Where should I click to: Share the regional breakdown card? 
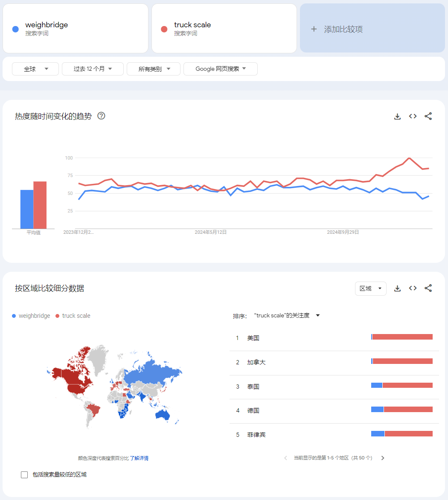tap(428, 288)
